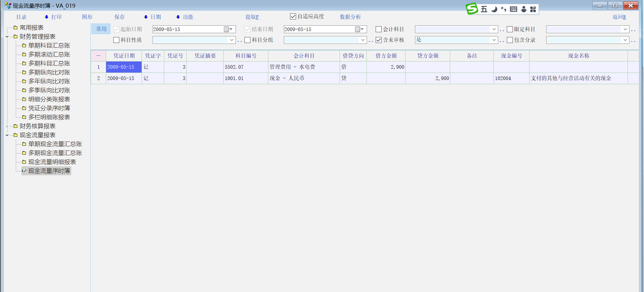Open the IME toolbox four-dot icon
Image resolution: width=644 pixels, height=292 pixels.
coord(533,9)
